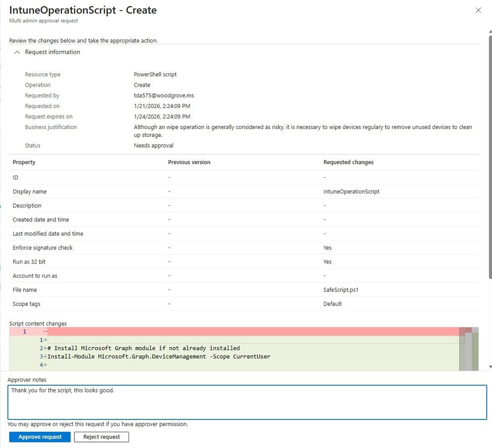Click the Yes value for Run as 32 bit
The width and height of the screenshot is (492, 448).
[328, 261]
